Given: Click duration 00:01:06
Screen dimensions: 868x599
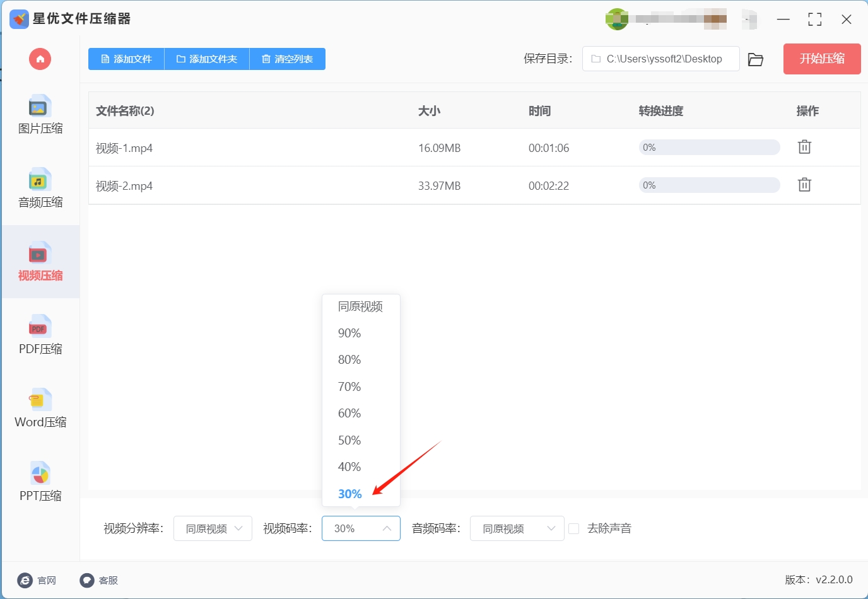Looking at the screenshot, I should (x=549, y=148).
